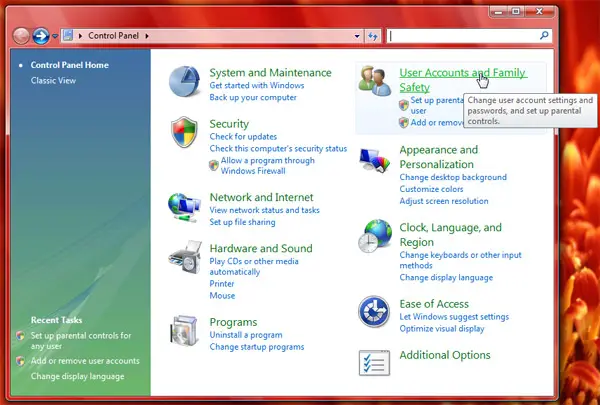Select Adjust screen resolution
This screenshot has width=600, height=405.
444,201
